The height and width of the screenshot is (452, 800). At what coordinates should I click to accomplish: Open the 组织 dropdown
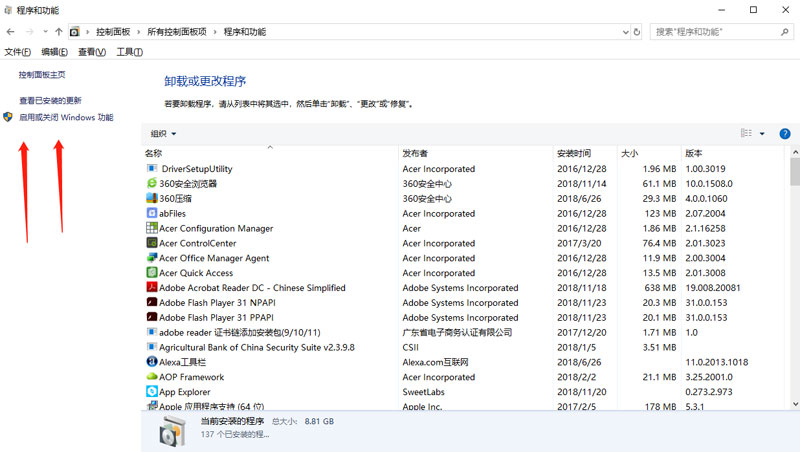coord(163,134)
